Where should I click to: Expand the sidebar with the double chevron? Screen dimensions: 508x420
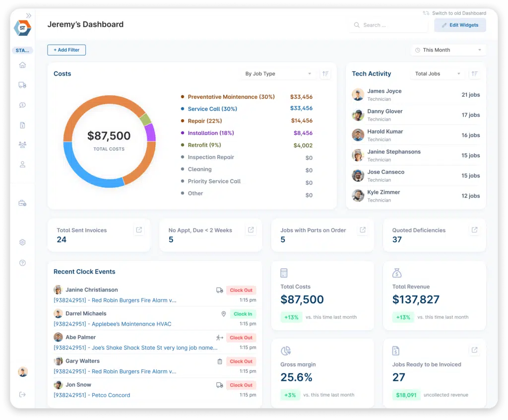29,16
